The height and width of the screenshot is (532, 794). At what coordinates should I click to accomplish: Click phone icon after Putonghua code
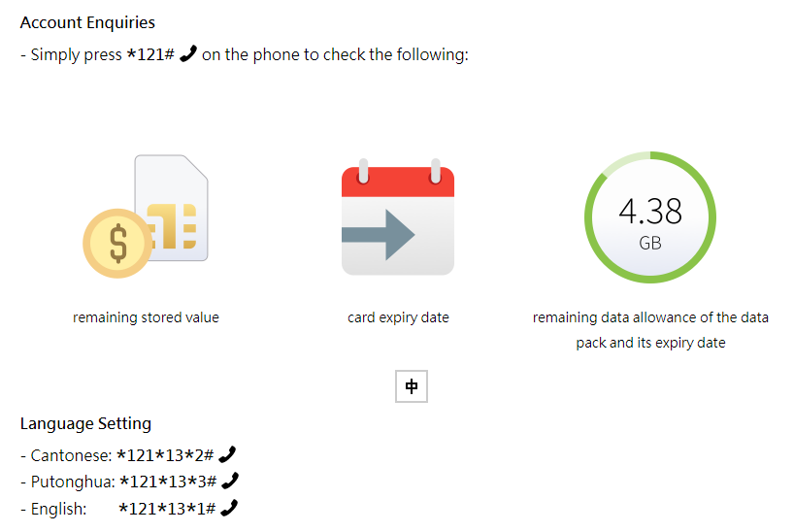(x=230, y=481)
